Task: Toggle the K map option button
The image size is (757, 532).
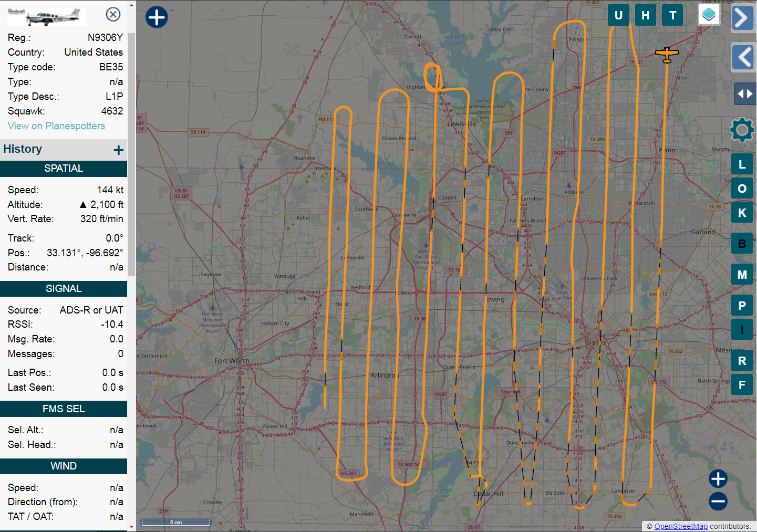Action: tap(742, 213)
